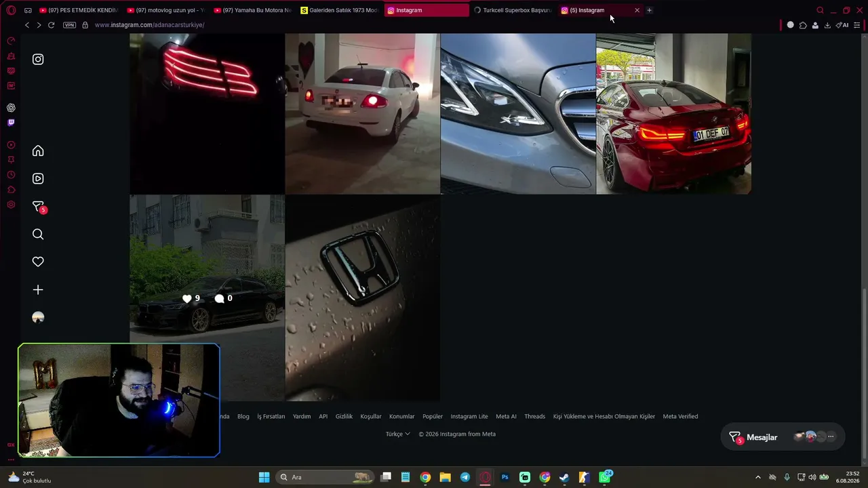868x488 pixels.
Task: Click the taskbar Ara search box
Action: pyautogui.click(x=325, y=477)
